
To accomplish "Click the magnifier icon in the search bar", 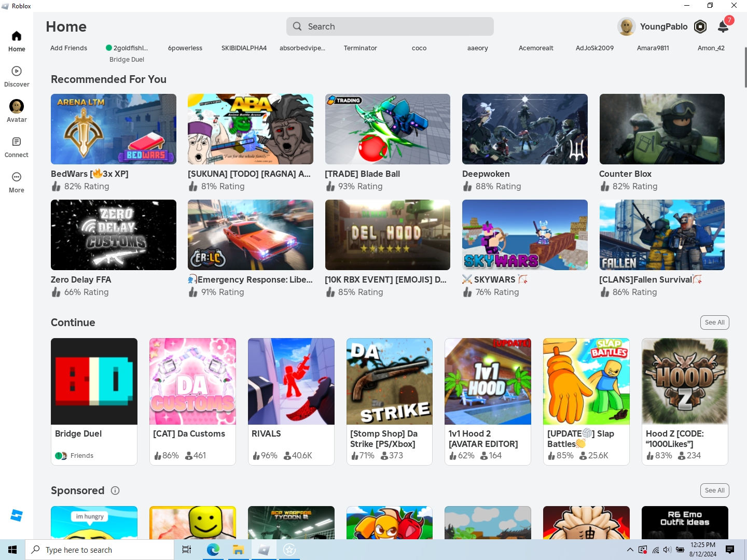I will coord(297,26).
